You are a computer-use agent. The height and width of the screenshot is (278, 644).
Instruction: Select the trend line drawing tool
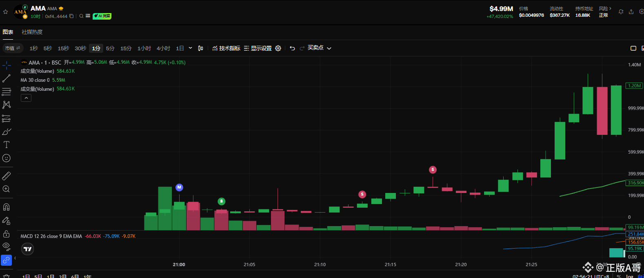point(7,78)
